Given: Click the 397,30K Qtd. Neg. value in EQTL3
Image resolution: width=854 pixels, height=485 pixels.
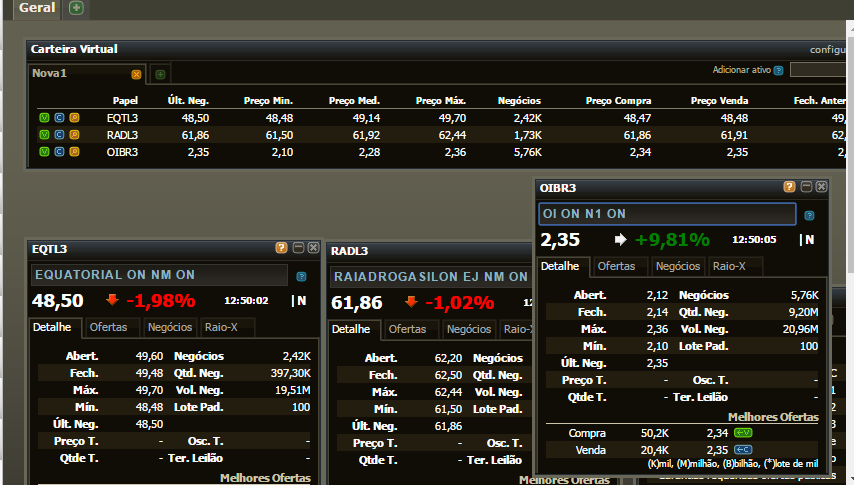Looking at the screenshot, I should (290, 373).
